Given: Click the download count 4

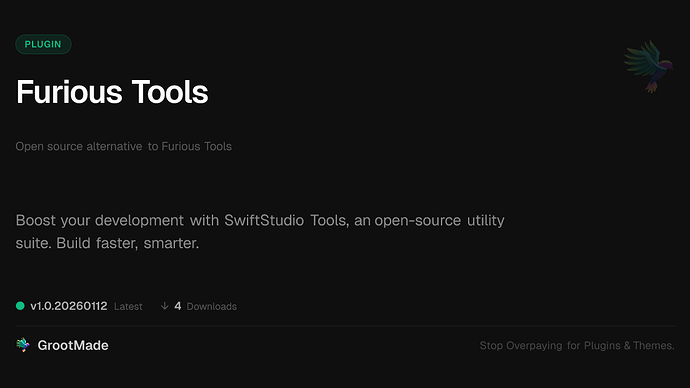Looking at the screenshot, I should 178,306.
